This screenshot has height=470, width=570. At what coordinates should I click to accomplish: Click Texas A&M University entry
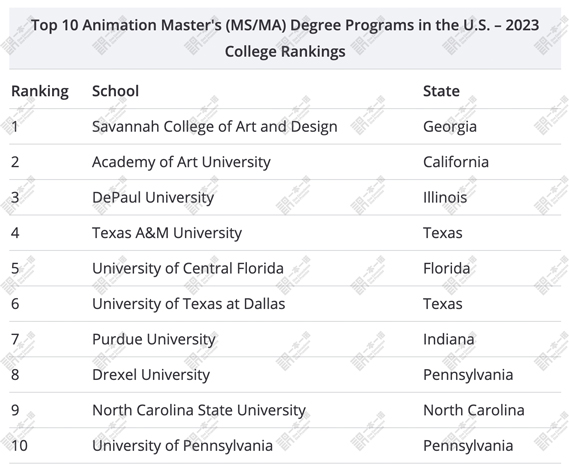click(167, 233)
